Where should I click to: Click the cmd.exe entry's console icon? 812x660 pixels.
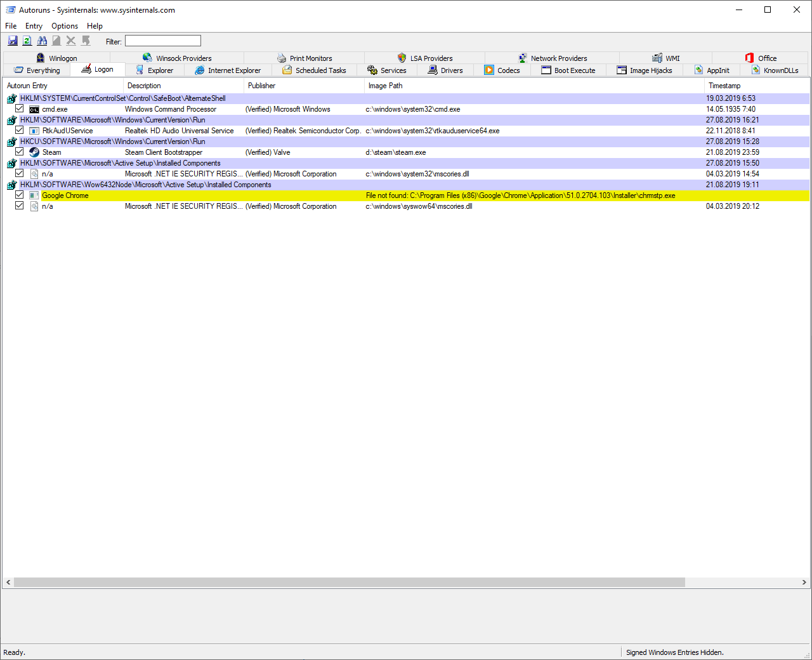34,109
